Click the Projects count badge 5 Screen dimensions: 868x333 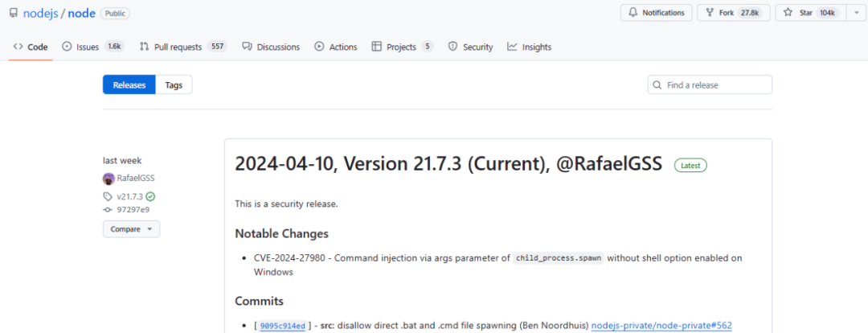coord(427,47)
